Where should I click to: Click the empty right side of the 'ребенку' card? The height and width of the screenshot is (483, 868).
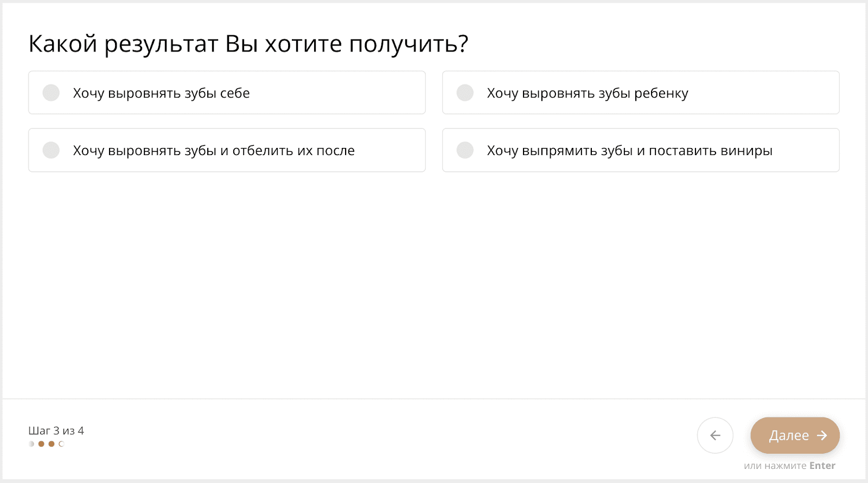pyautogui.click(x=770, y=93)
